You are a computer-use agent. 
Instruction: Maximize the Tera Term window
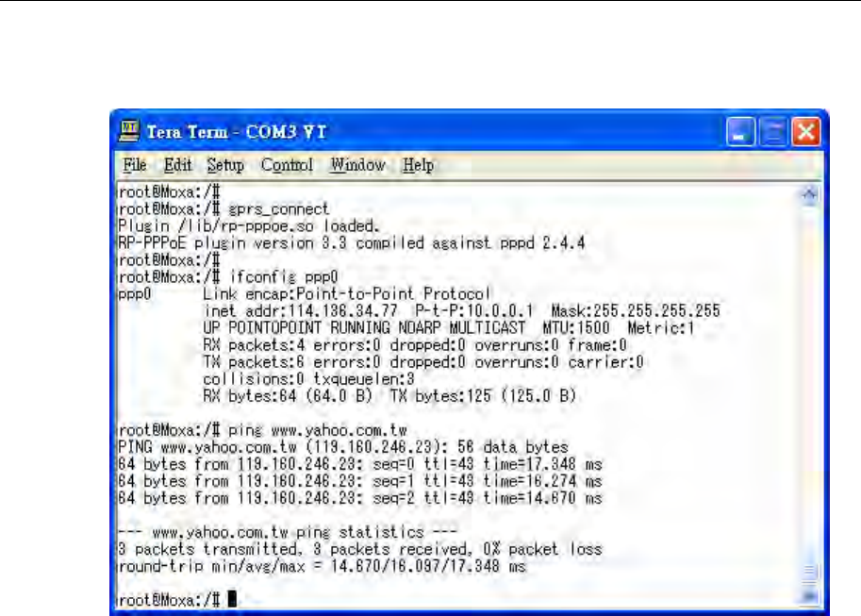point(773,132)
